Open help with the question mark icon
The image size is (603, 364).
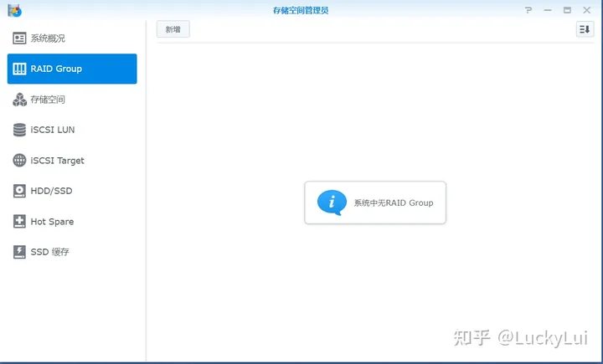pyautogui.click(x=528, y=10)
